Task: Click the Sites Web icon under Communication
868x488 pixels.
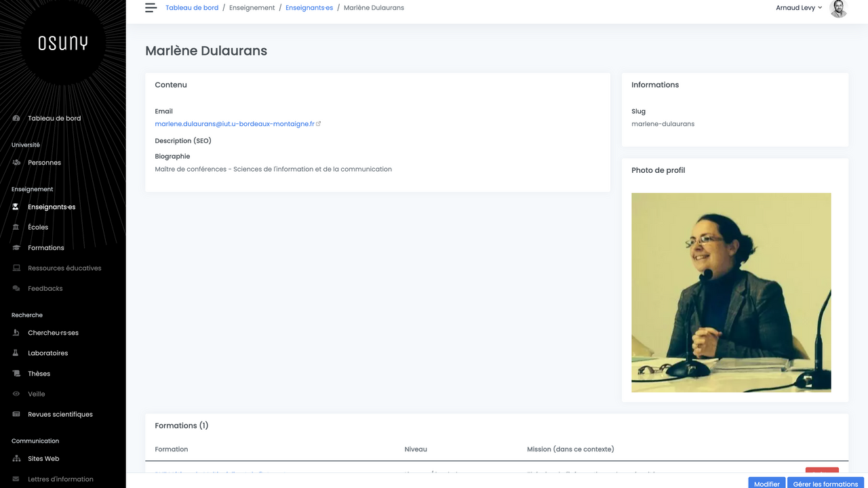Action: pos(16,458)
